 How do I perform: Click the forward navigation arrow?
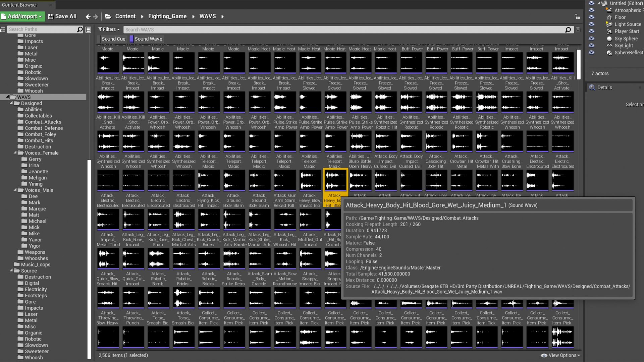96,16
